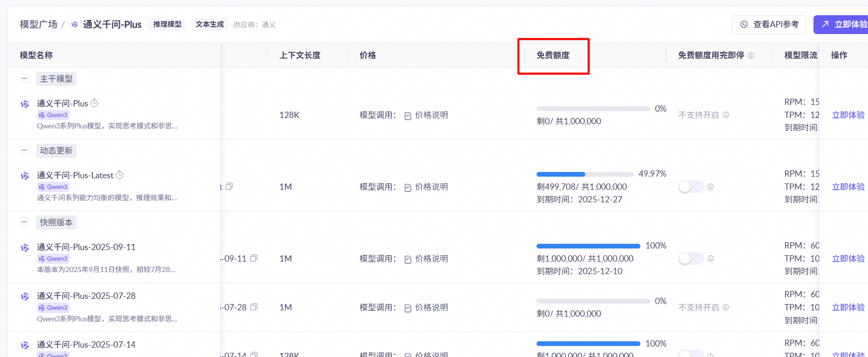Image resolution: width=868 pixels, height=357 pixels.
Task: Click the model logo icon for 通义千问-Plus-2025-07-28
Action: click(25, 296)
